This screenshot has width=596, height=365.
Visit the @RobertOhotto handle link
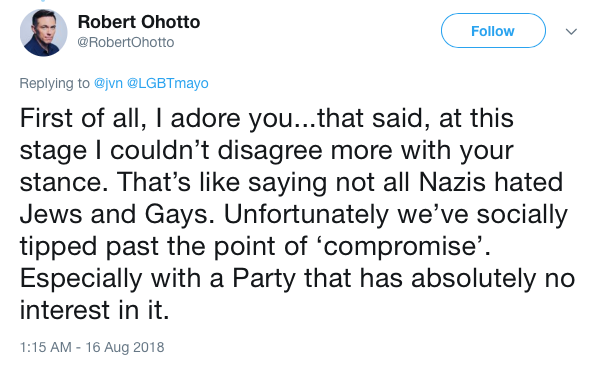[x=125, y=42]
